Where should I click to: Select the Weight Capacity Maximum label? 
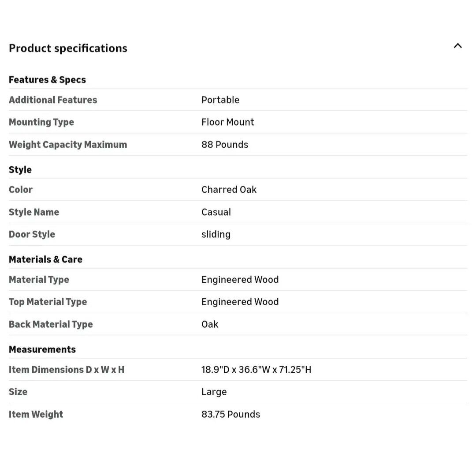point(68,145)
